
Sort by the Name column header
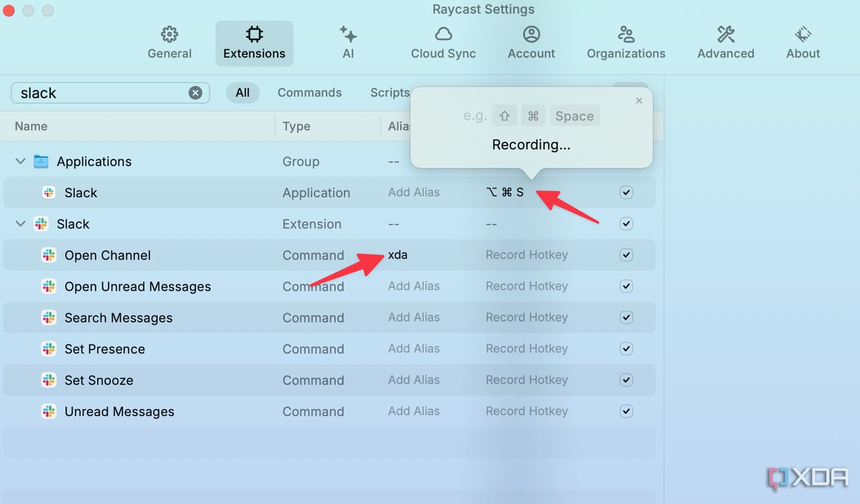(31, 126)
